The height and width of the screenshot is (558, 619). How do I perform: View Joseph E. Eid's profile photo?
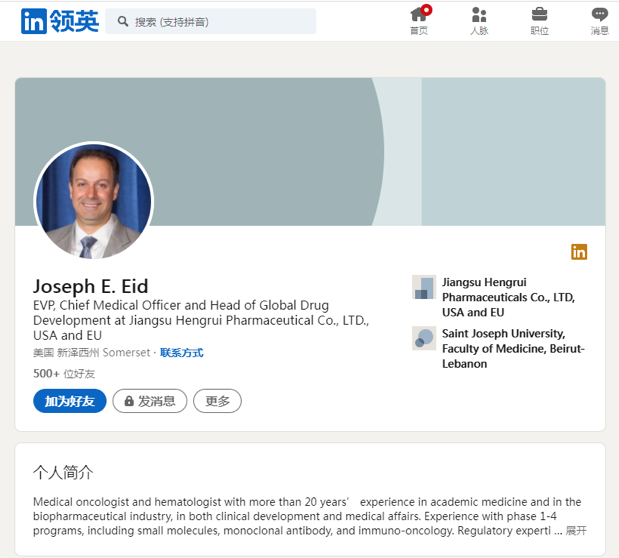pyautogui.click(x=94, y=201)
